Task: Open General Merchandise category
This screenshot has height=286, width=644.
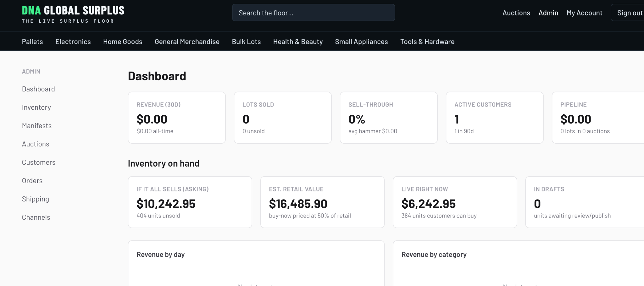Action: 187,41
